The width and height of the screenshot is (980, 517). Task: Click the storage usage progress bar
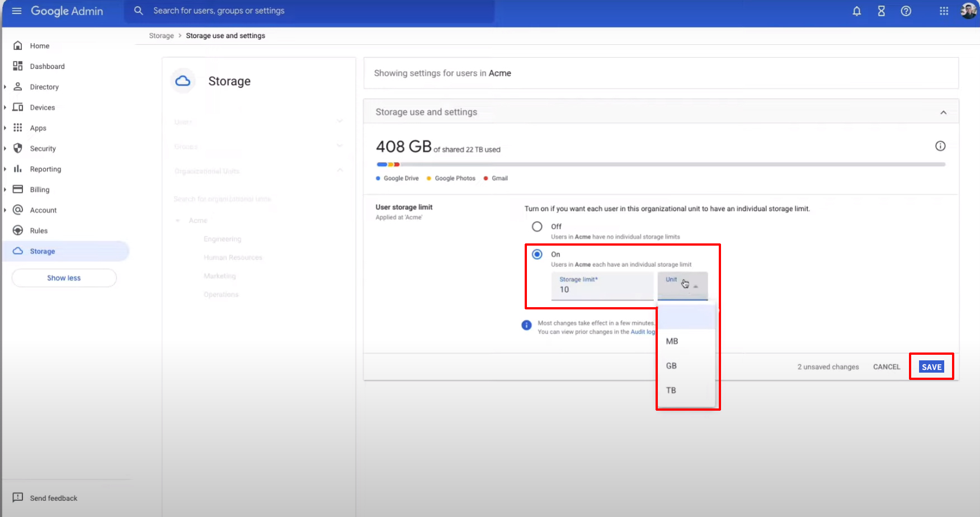point(660,164)
